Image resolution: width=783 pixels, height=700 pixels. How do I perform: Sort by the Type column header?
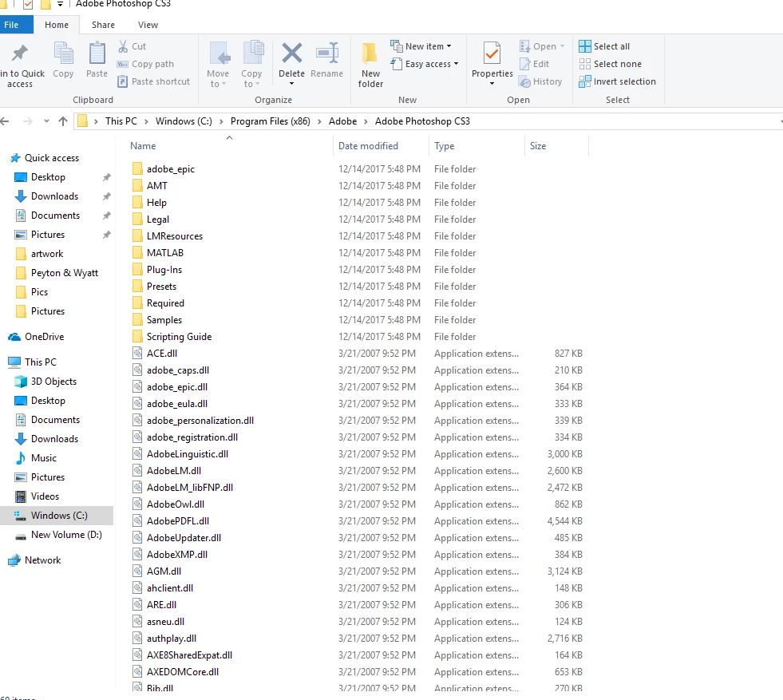click(444, 146)
